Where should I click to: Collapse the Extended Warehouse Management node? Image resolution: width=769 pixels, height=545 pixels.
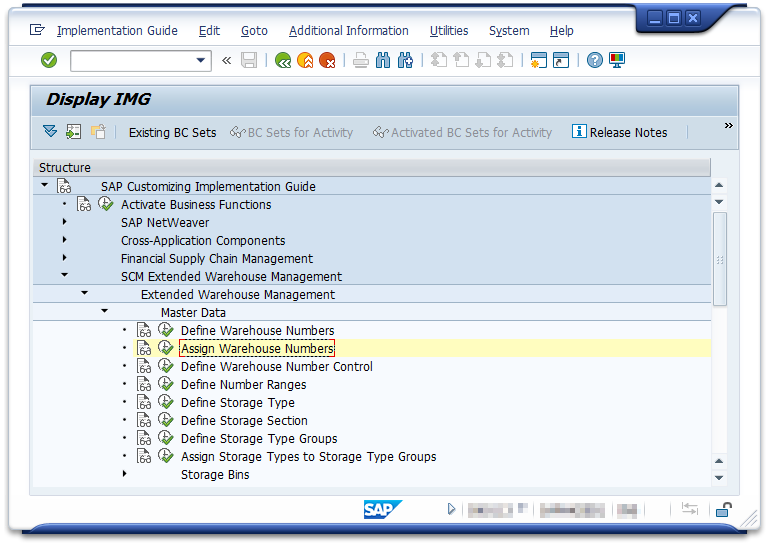[84, 293]
